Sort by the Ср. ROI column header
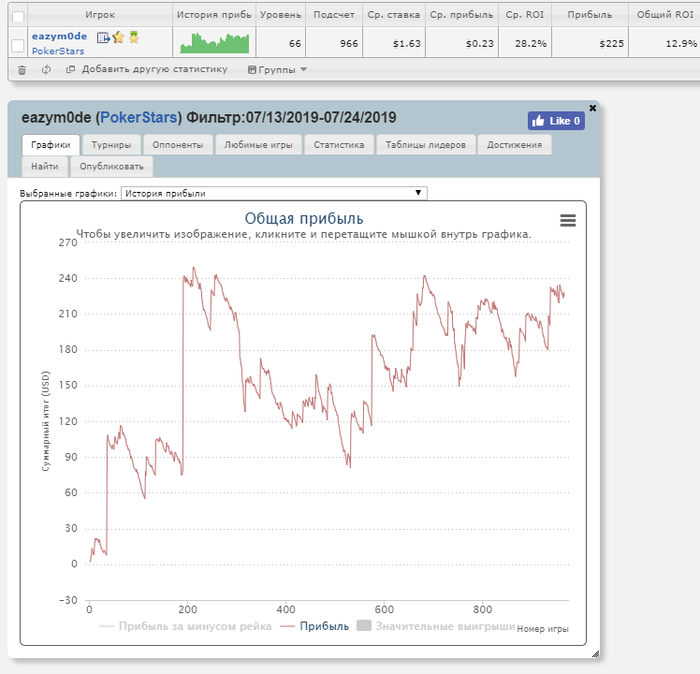The height and width of the screenshot is (674, 700). [x=525, y=15]
